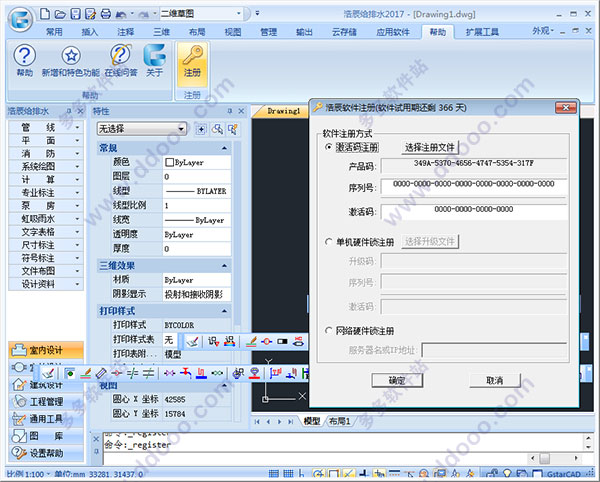600x482 pixels.
Task: Click the 产品码 field
Action: coord(474,166)
